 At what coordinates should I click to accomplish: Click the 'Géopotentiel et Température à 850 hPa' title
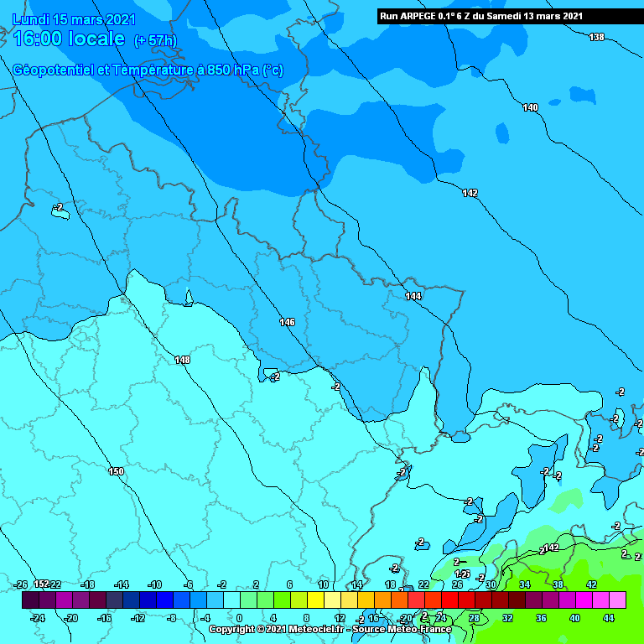tap(148, 70)
